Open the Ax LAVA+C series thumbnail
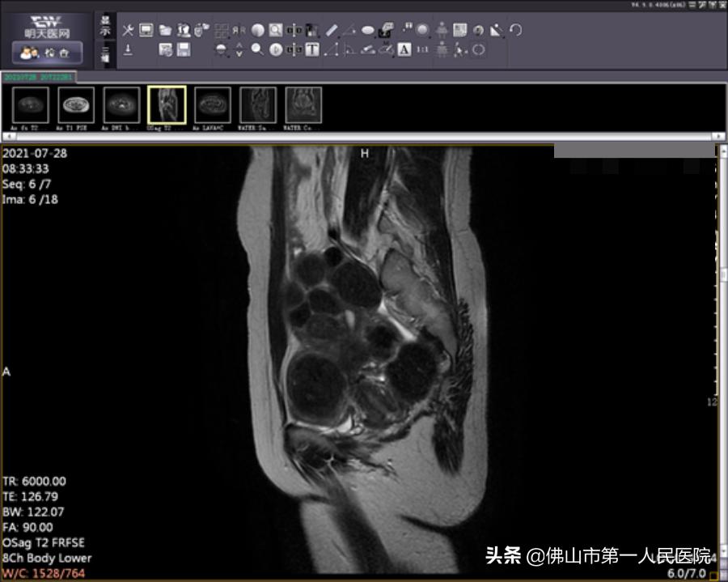Screen dimensions: 728x582 (x=212, y=105)
